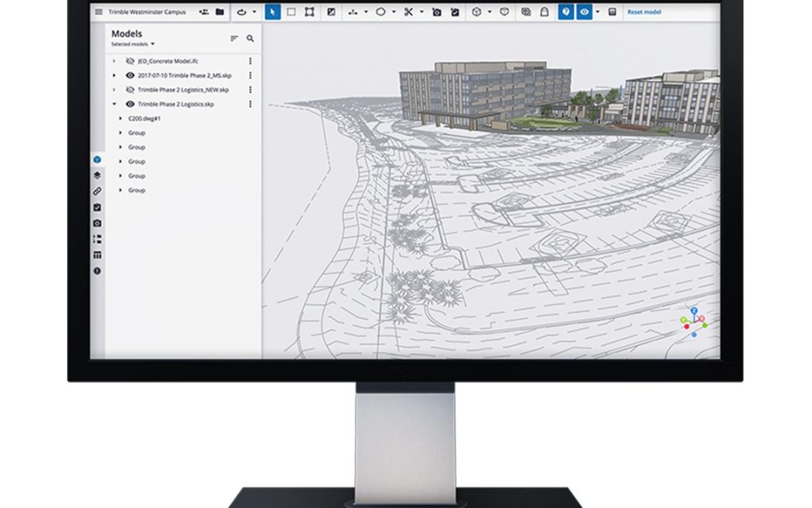
Task: Collapse the Trimble Phase 2 Logistics.skp tree
Action: coord(114,103)
